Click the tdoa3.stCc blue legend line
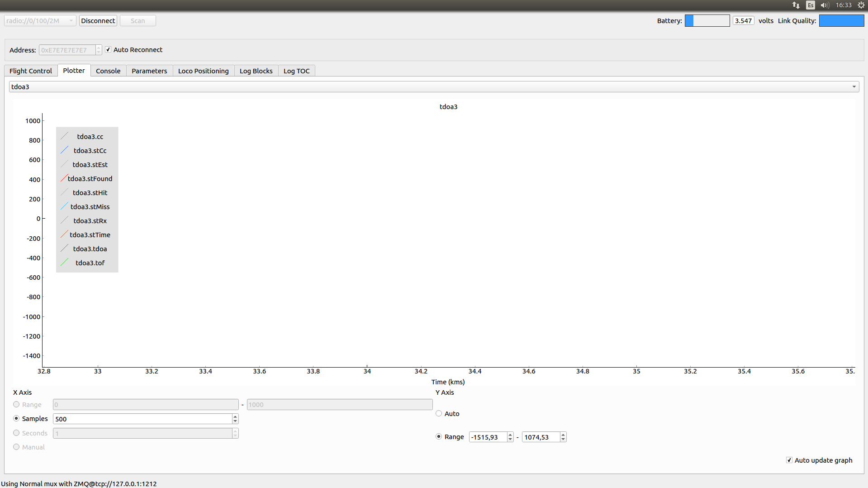868x488 pixels. tap(64, 150)
